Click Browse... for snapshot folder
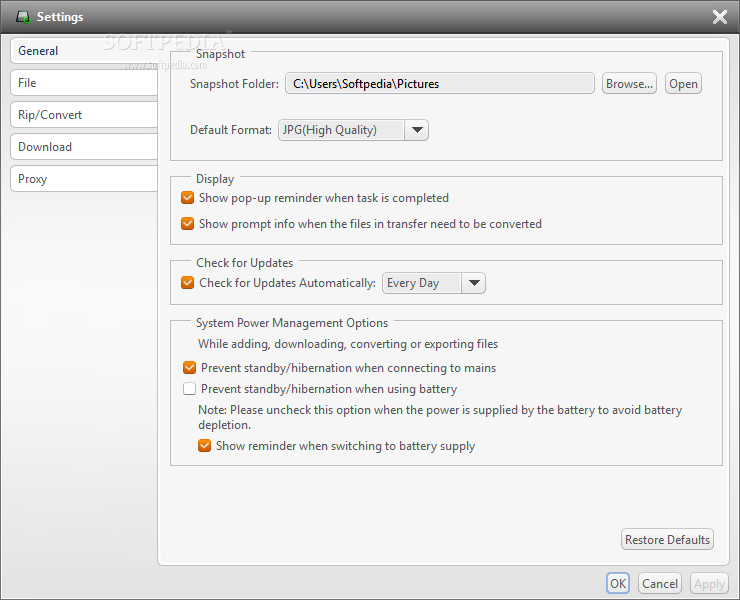The image size is (740, 600). [x=629, y=84]
